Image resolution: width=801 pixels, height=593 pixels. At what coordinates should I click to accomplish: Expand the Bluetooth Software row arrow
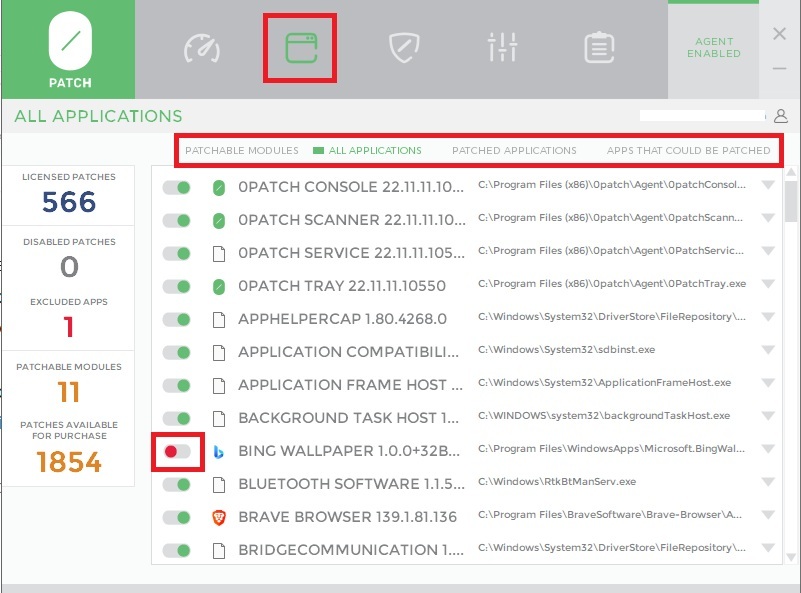pos(768,483)
